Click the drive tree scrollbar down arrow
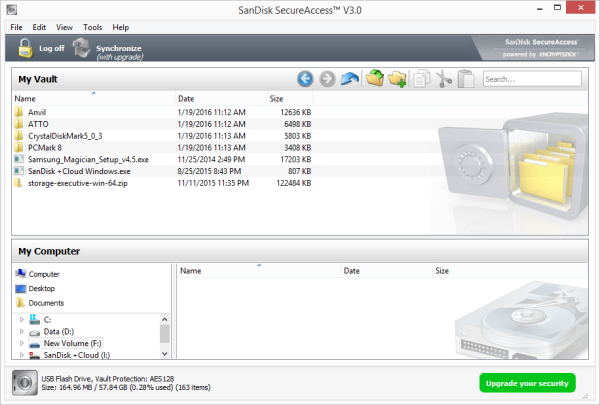600x405 pixels. click(165, 352)
